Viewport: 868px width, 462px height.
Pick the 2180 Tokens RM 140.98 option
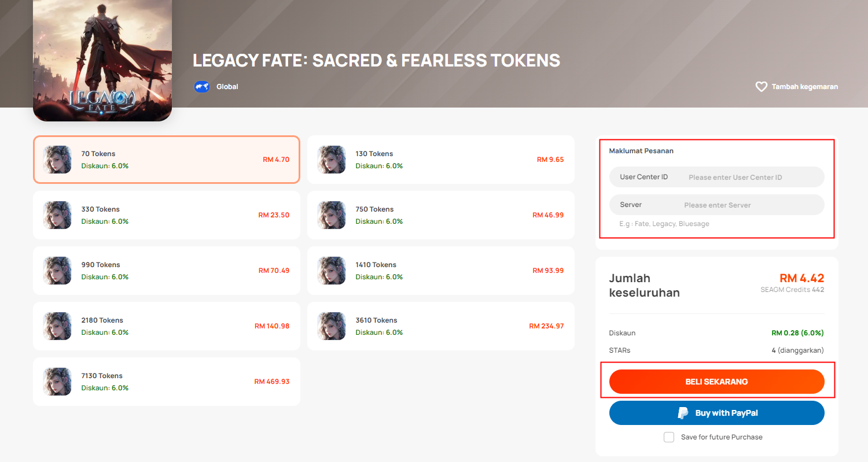coord(167,326)
